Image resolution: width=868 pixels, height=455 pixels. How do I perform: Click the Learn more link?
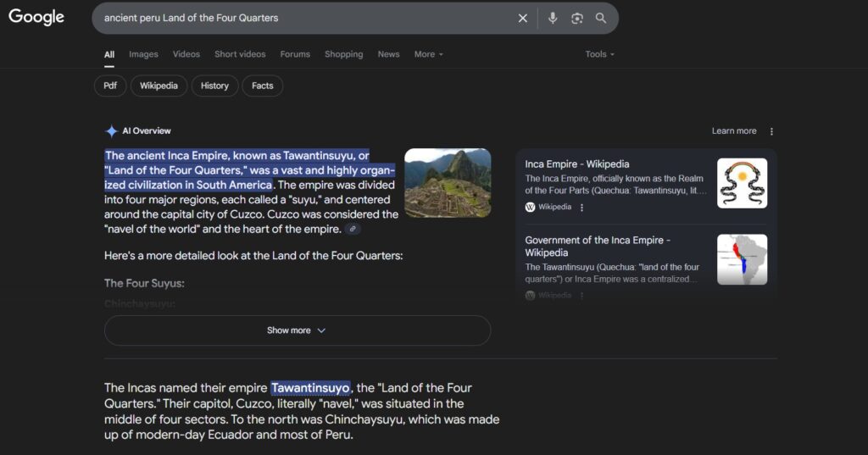734,131
